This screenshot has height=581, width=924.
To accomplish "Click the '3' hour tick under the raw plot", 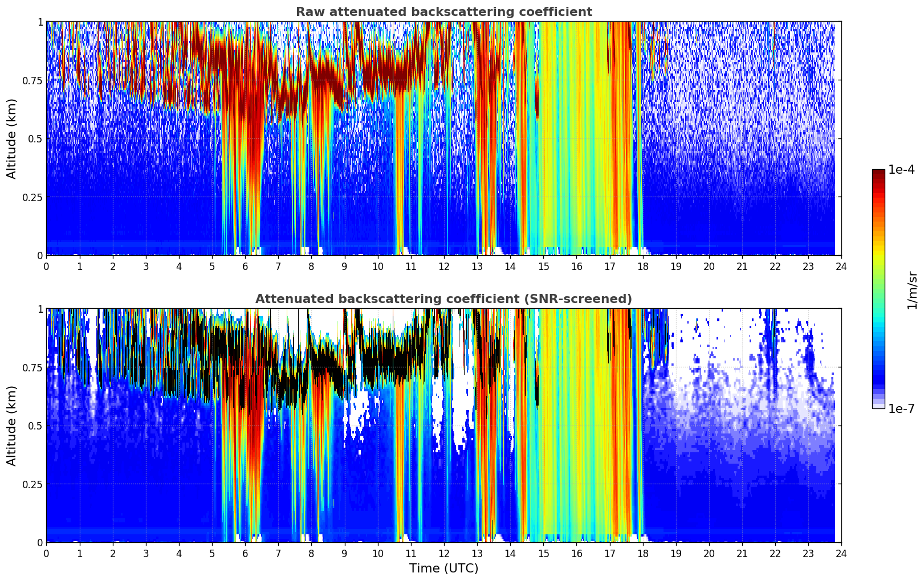I will 146,266.
